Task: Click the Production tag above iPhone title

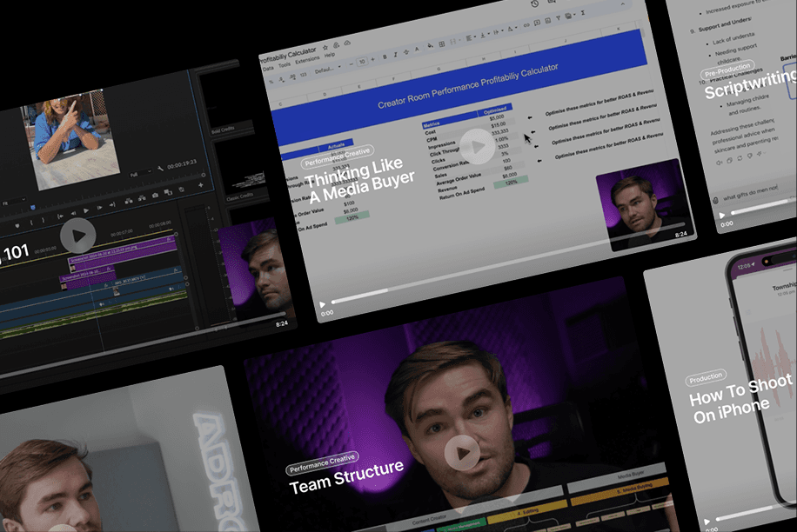Action: [706, 378]
